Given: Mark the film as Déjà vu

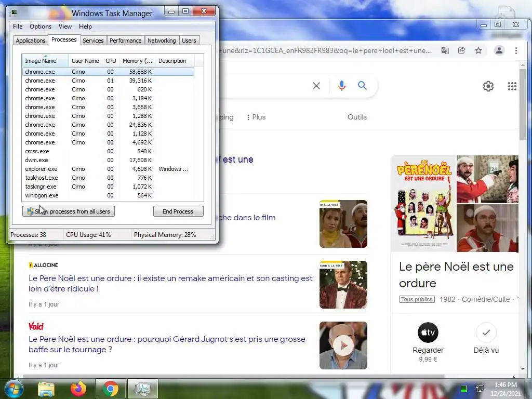Looking at the screenshot, I should pyautogui.click(x=486, y=332).
